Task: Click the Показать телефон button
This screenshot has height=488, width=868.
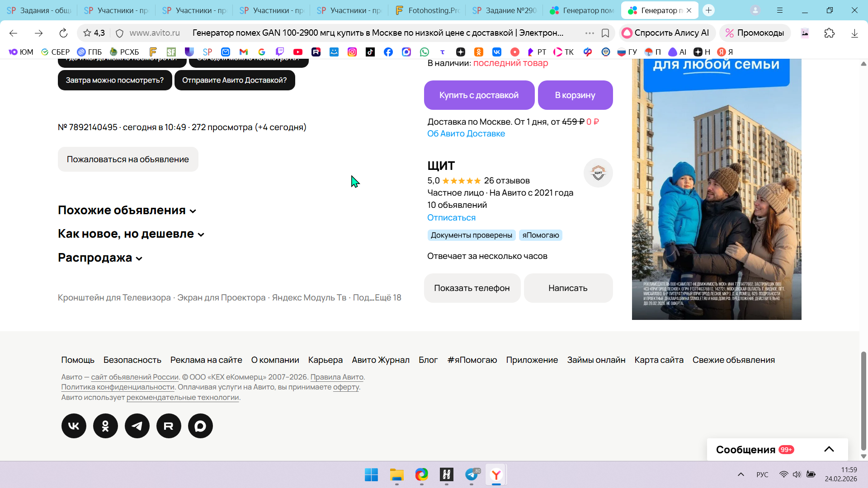Action: click(472, 288)
